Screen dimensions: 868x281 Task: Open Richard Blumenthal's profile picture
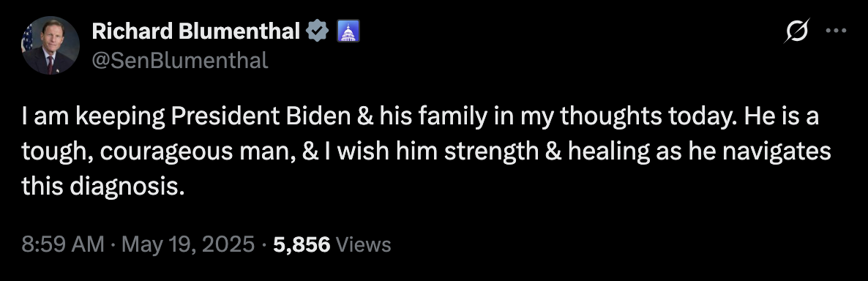click(51, 45)
